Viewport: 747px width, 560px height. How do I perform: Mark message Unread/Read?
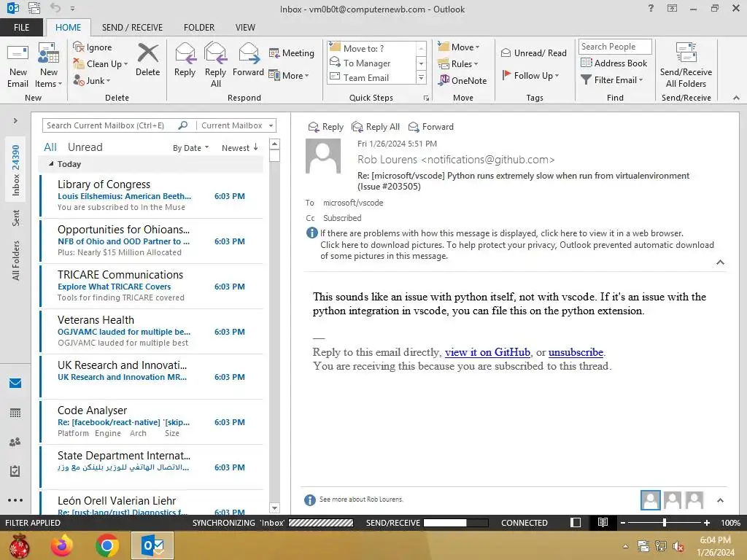(533, 52)
